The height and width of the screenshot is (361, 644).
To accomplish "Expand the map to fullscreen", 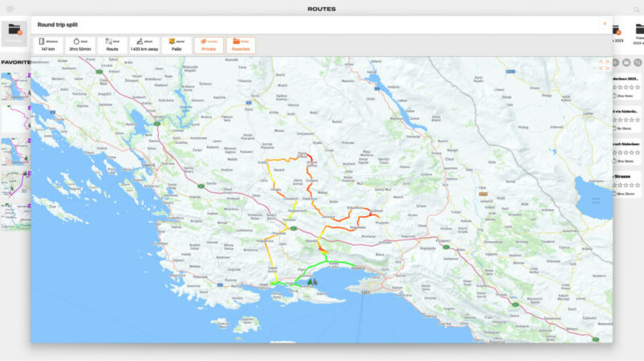I will 604,65.
